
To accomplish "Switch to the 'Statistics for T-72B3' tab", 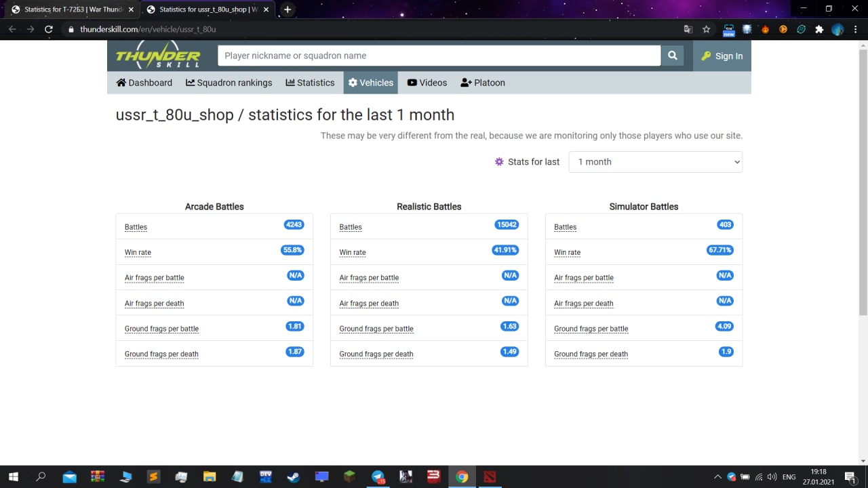I will pyautogui.click(x=72, y=9).
